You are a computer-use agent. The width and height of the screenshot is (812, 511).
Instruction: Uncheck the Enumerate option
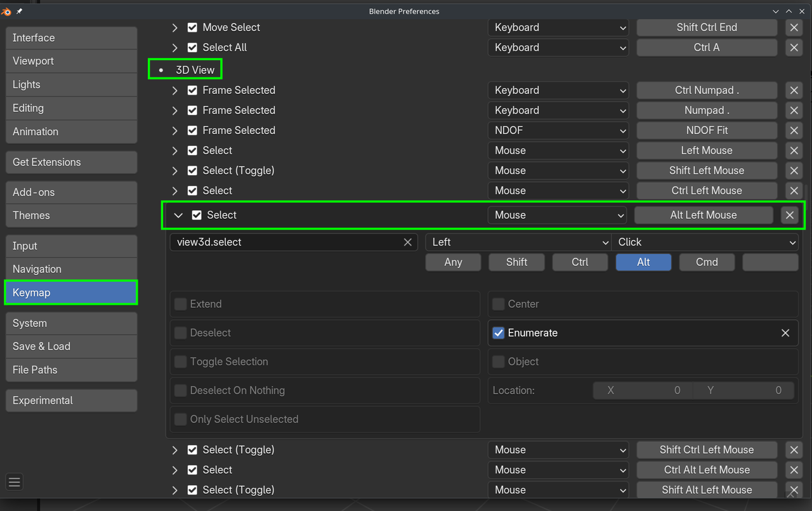[499, 333]
